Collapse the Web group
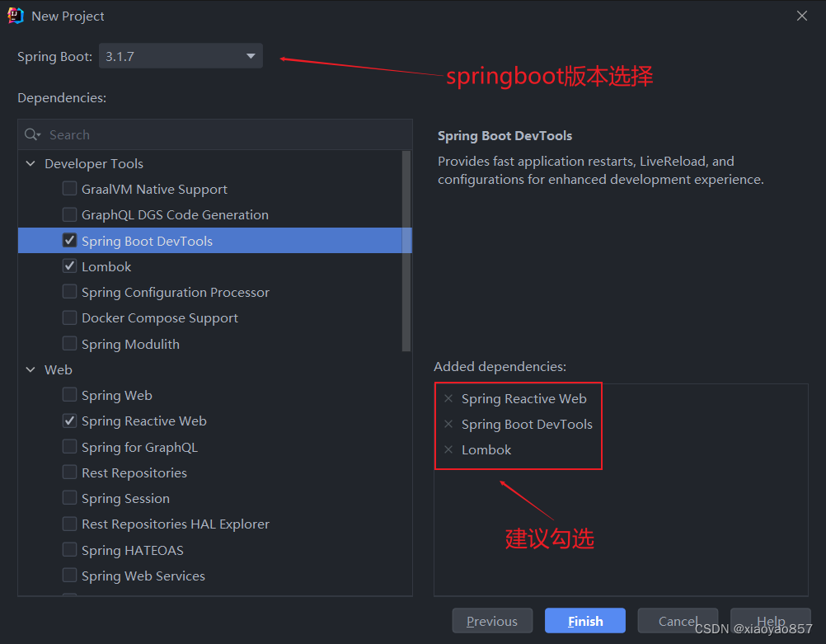826x644 pixels. 31,369
